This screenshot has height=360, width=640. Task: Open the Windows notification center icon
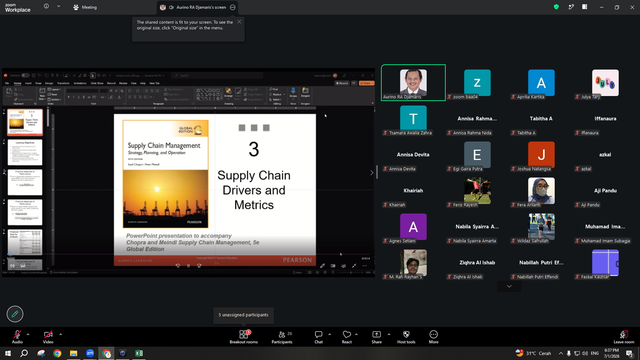click(630, 353)
